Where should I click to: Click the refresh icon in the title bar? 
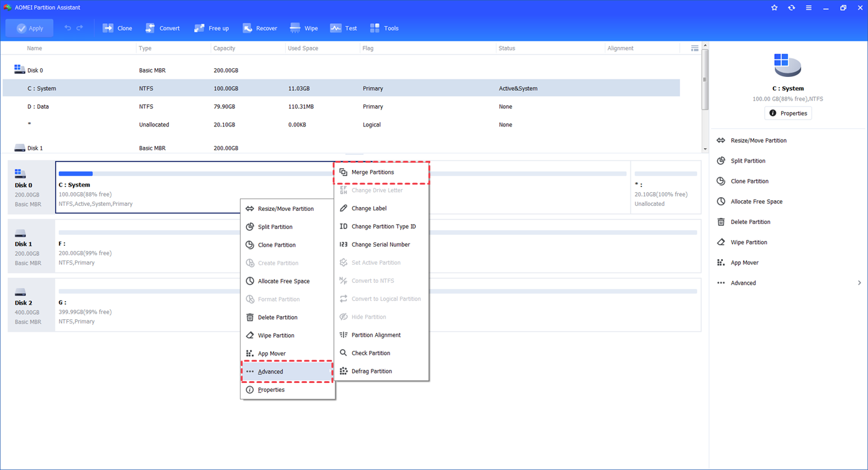pos(792,8)
